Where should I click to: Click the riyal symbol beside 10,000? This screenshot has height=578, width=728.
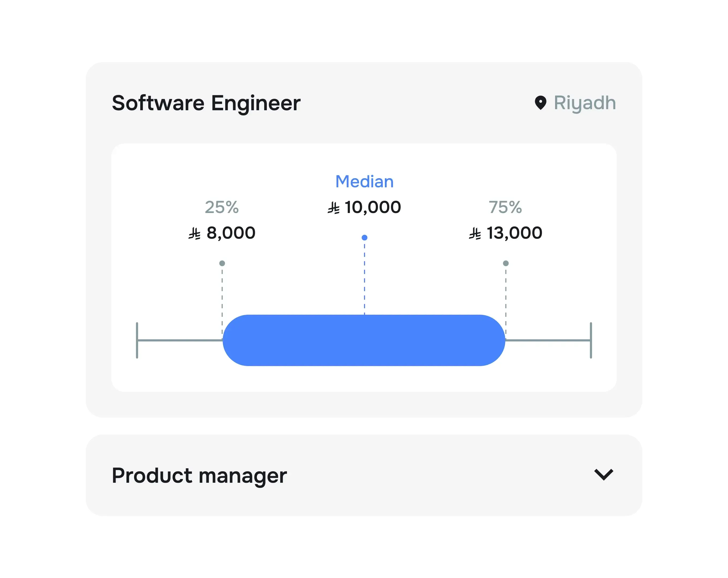(x=333, y=208)
